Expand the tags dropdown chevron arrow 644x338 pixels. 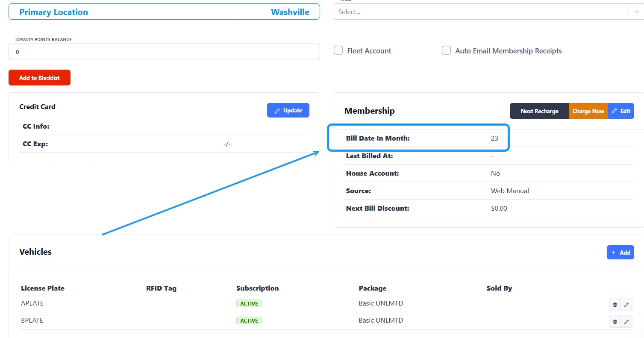point(636,12)
